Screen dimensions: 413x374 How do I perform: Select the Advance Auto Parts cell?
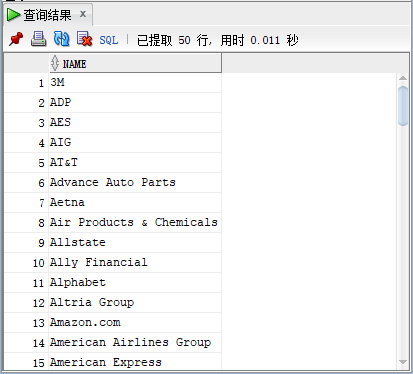tap(135, 183)
